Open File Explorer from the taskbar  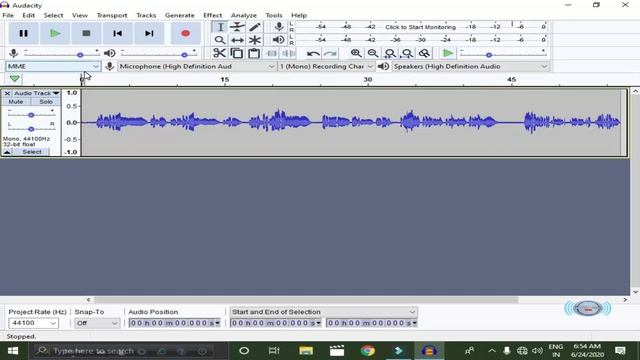click(306, 351)
